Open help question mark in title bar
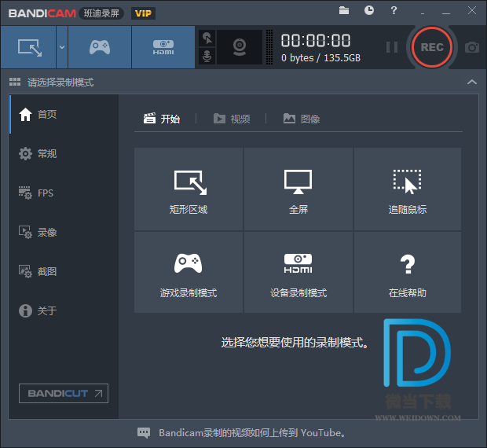The height and width of the screenshot is (448, 487). pyautogui.click(x=394, y=10)
